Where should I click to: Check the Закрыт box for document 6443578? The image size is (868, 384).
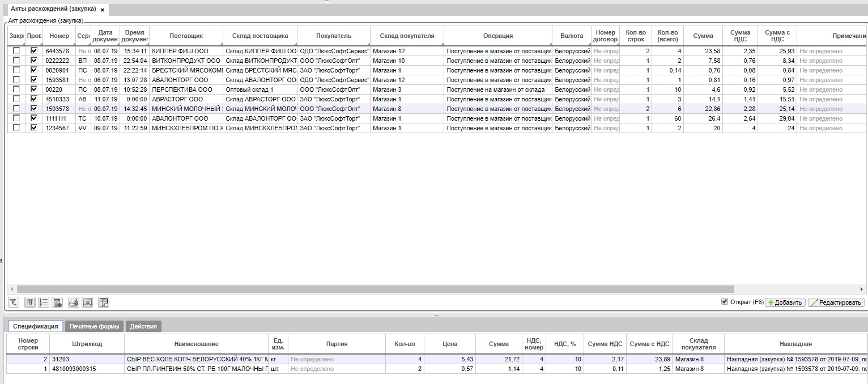pos(16,51)
